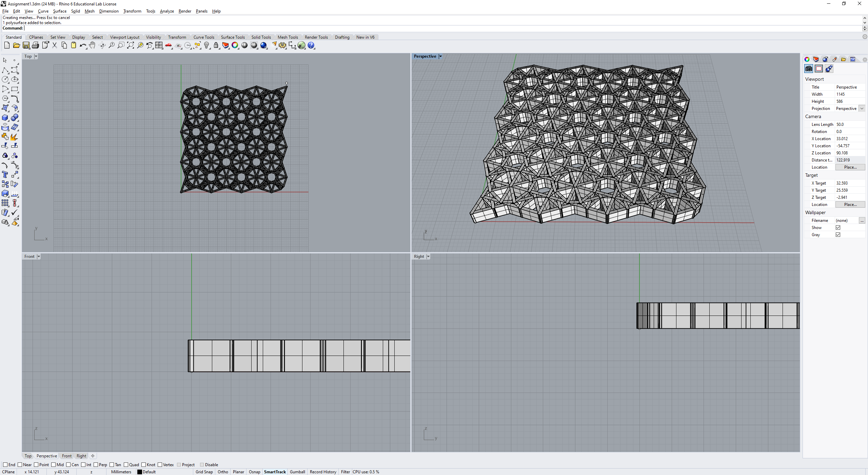Open the Analyze menu
This screenshot has width=868, height=475.
pos(167,11)
